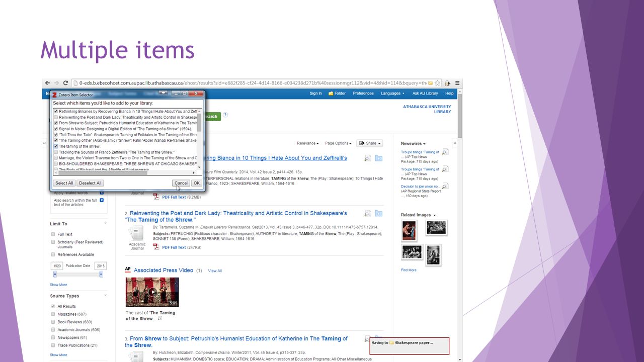
Task: Click View All for Associated Press Video
Action: 215,271
